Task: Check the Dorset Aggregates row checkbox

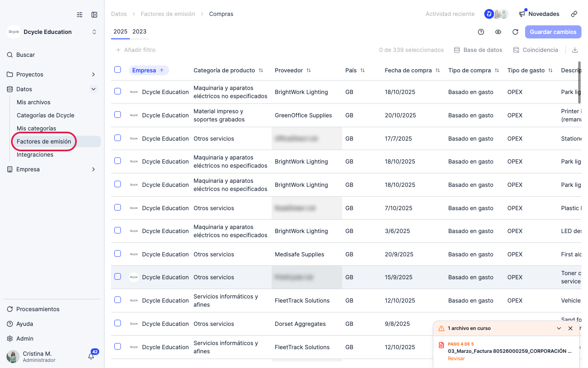Action: (x=118, y=323)
